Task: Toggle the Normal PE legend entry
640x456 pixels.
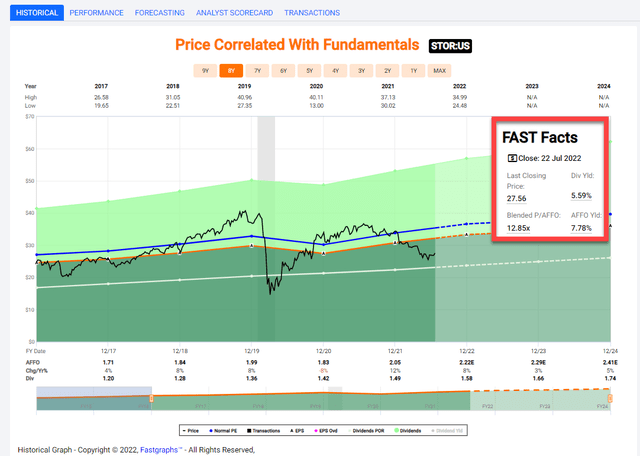Action: coord(223,431)
